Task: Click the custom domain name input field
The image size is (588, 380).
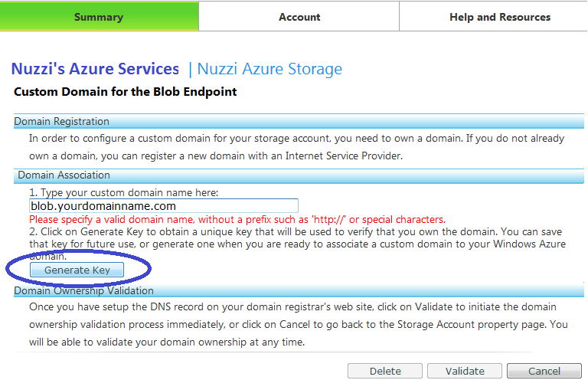Action: point(164,205)
